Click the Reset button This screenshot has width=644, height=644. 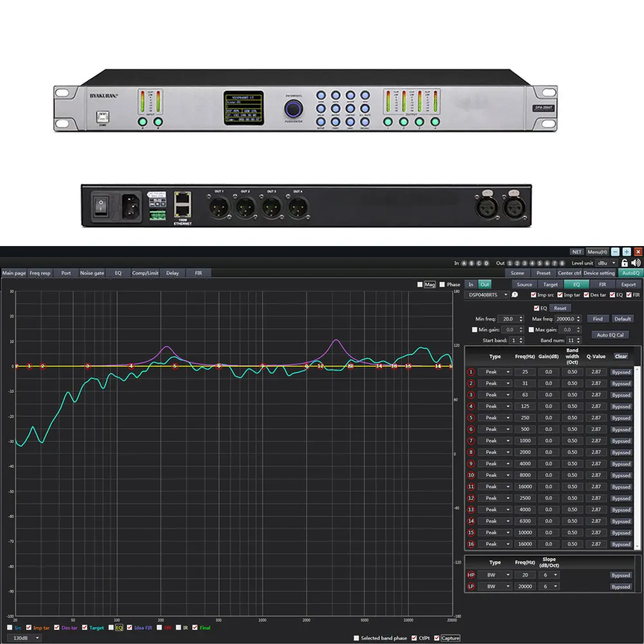560,308
